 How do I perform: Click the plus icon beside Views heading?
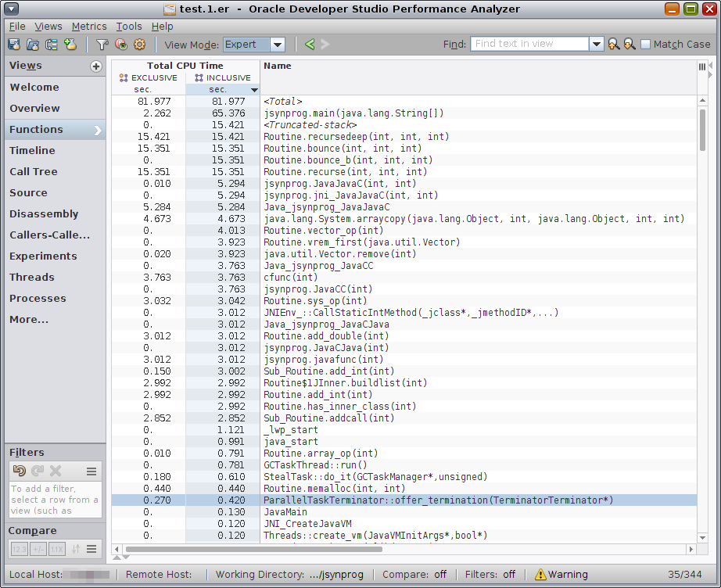(96, 66)
